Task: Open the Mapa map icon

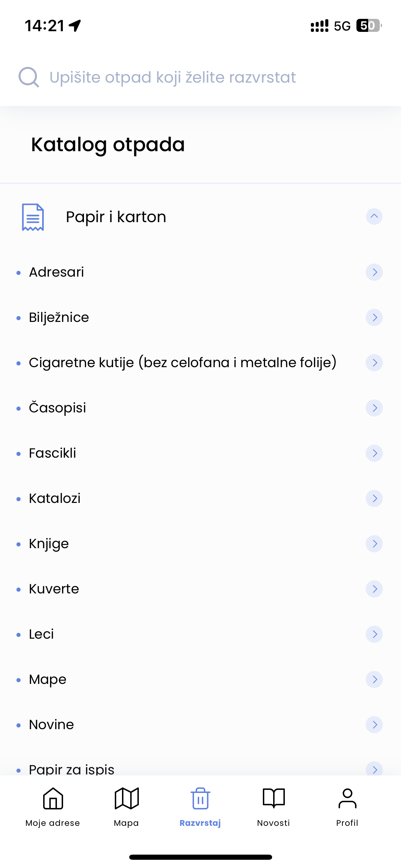Action: click(126, 798)
